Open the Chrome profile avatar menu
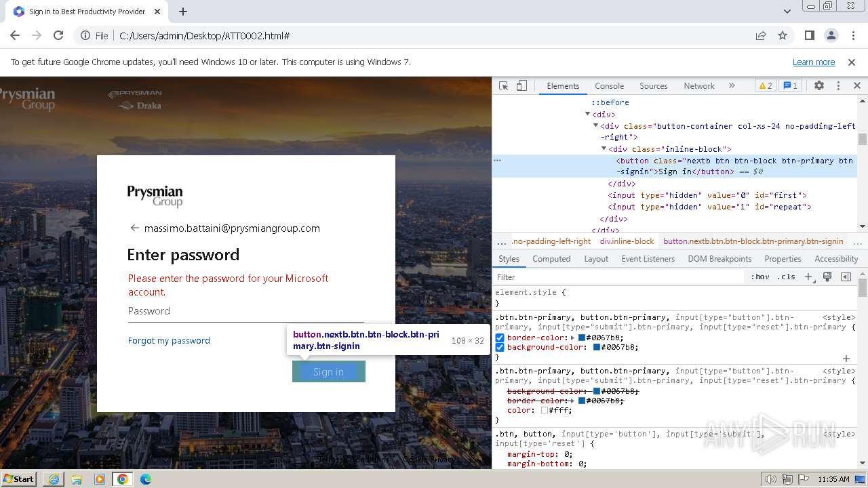This screenshot has height=488, width=868. pyautogui.click(x=831, y=35)
